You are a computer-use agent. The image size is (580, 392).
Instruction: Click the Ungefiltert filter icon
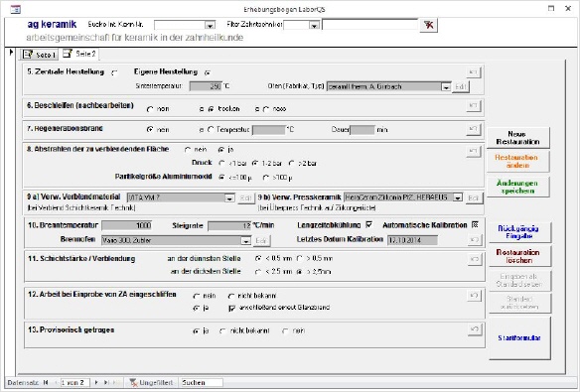tap(133, 382)
